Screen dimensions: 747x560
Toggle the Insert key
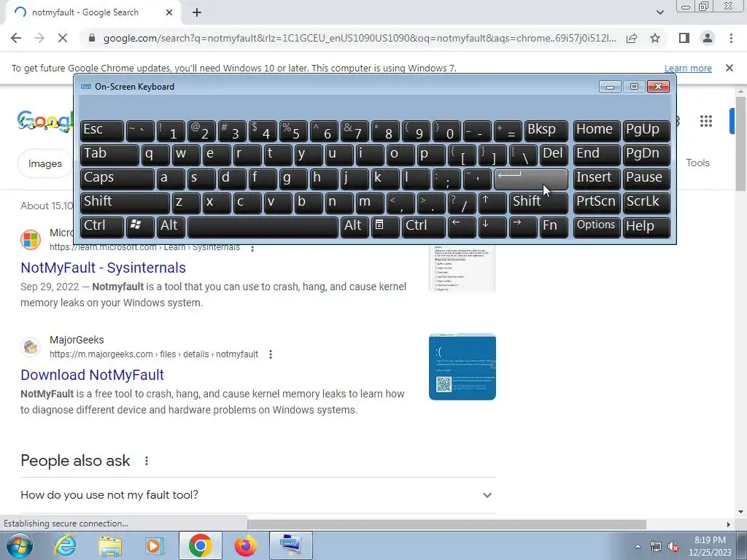597,179
